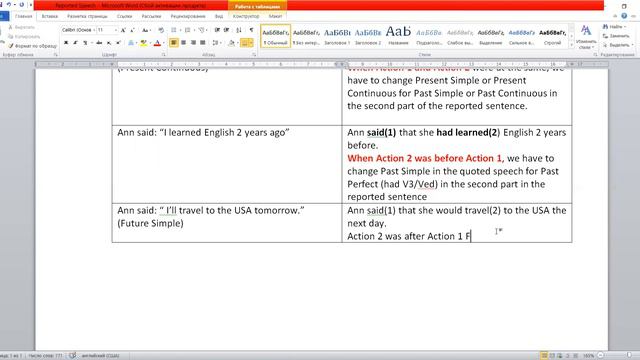640x360 pixels.
Task: Click the Sort icon
Action: coord(239,30)
